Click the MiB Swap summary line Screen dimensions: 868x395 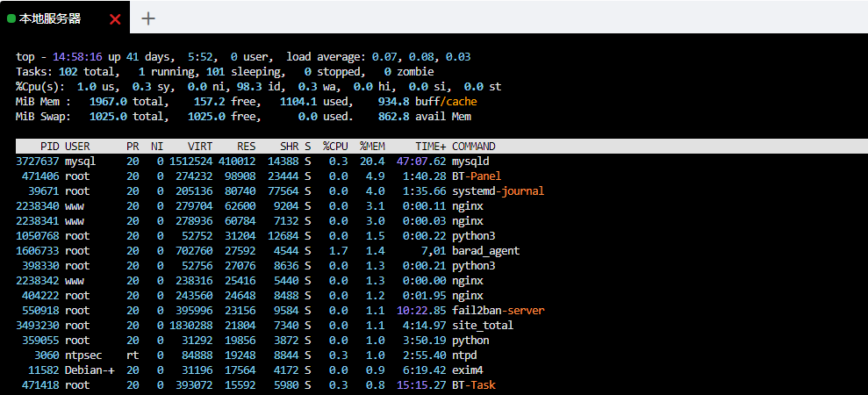coord(246,117)
